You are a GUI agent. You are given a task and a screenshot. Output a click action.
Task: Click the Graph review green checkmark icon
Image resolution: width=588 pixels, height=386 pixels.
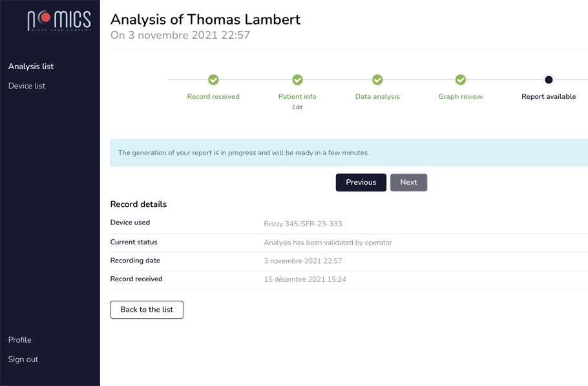click(x=461, y=80)
